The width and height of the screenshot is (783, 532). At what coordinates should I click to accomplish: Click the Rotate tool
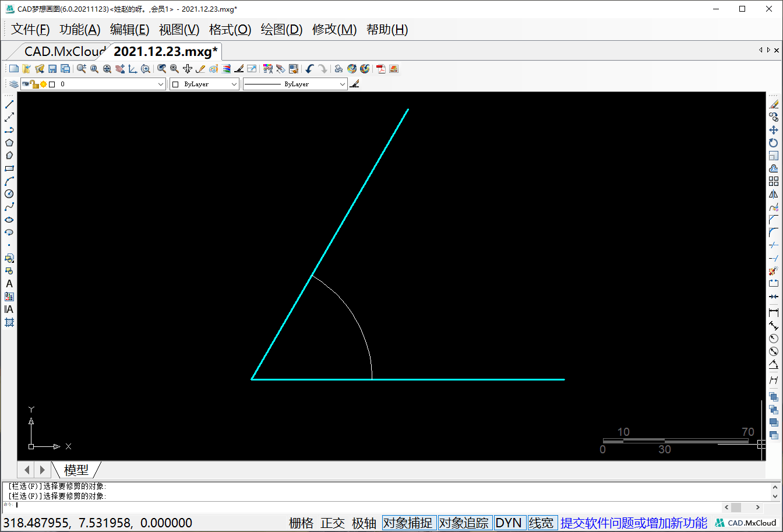point(774,143)
